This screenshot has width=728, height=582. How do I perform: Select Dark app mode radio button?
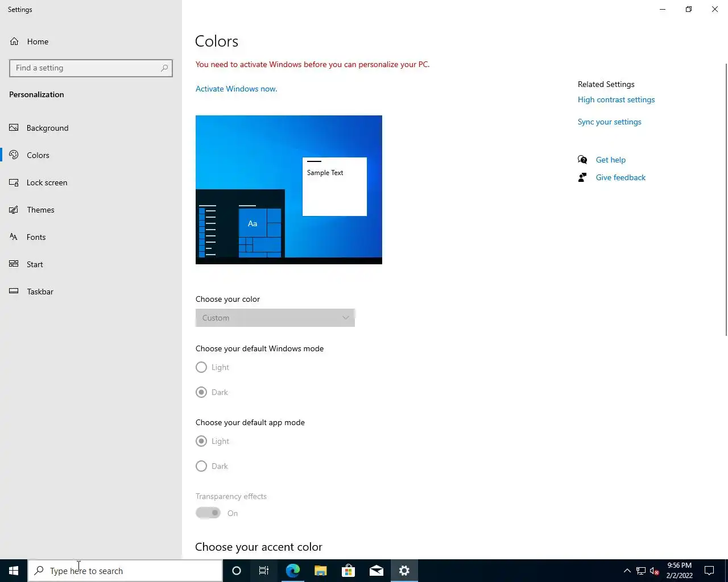[201, 466]
